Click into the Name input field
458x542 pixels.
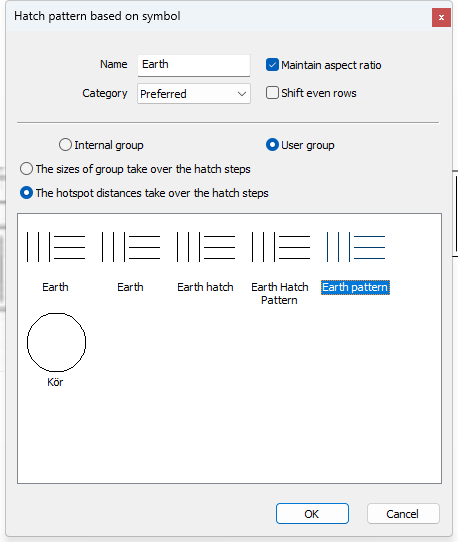pos(194,65)
